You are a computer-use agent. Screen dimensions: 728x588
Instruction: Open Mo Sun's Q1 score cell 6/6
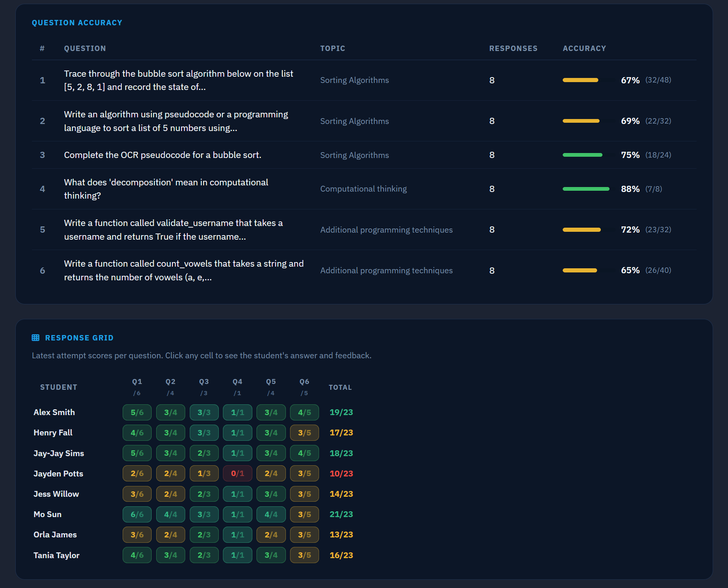[137, 514]
